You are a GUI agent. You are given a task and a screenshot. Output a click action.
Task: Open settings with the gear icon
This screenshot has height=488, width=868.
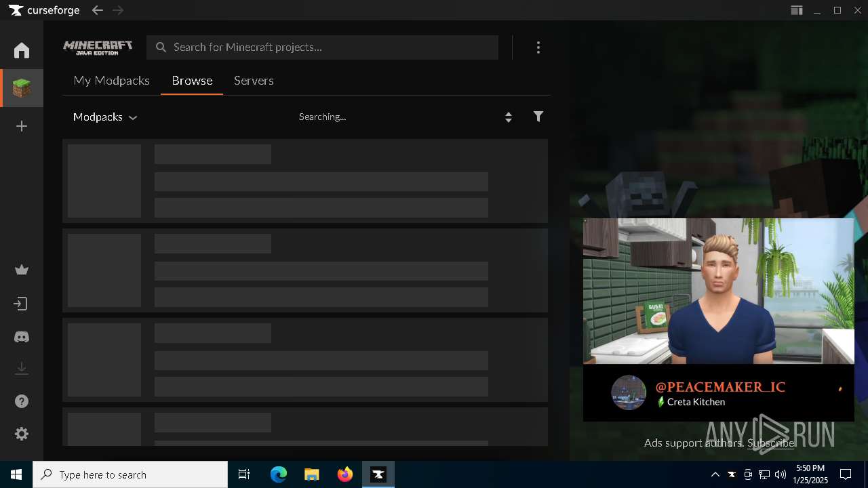pos(22,434)
